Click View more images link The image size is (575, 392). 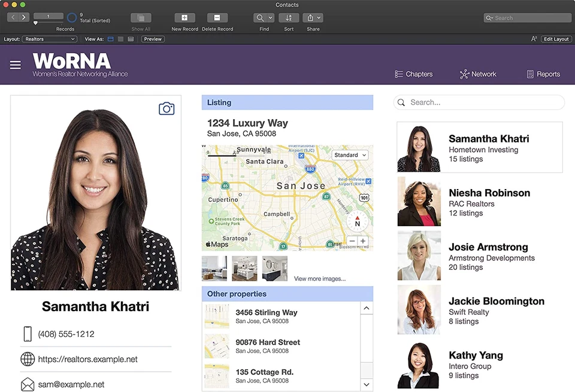320,279
